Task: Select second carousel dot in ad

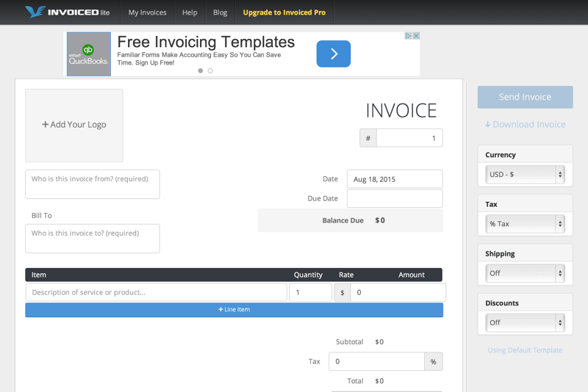Action: (x=210, y=70)
